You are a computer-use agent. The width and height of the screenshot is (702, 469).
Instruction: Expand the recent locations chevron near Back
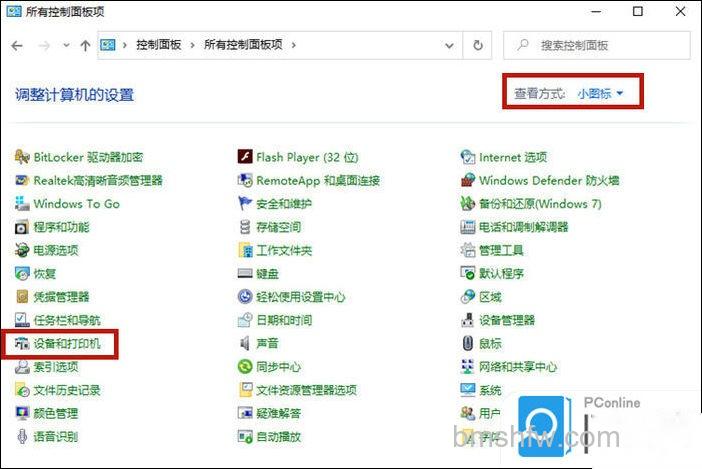66,45
